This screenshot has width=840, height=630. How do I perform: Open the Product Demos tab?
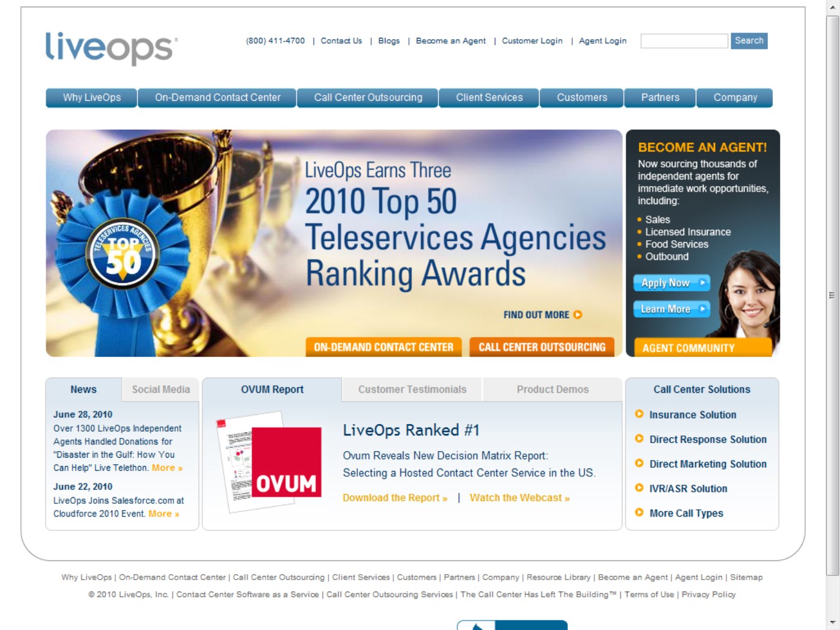tap(552, 390)
